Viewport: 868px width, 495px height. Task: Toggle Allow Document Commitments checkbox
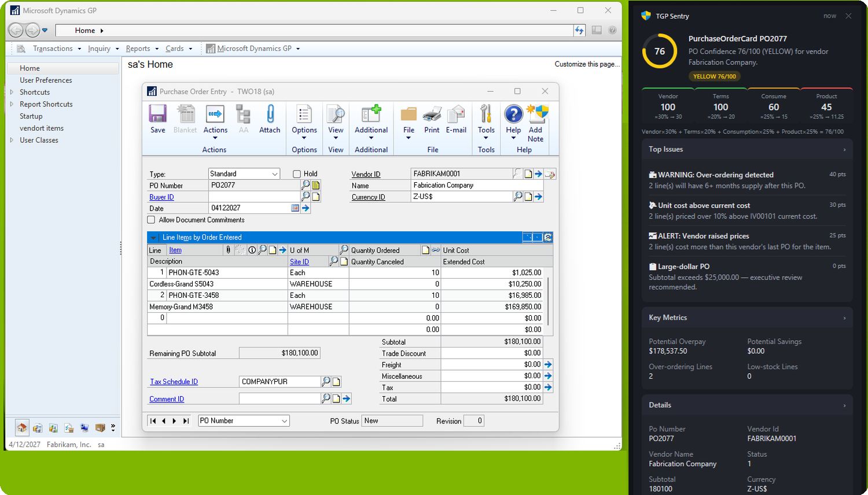[151, 220]
